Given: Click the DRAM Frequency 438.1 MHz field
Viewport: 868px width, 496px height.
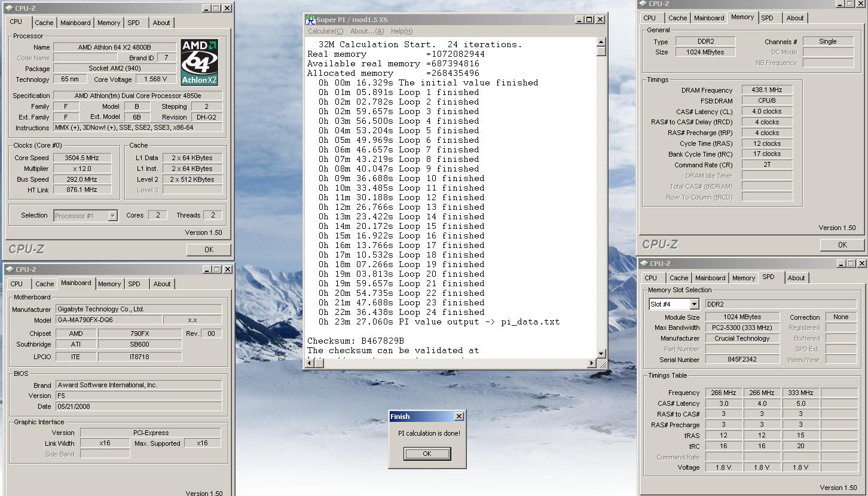Looking at the screenshot, I should point(767,90).
